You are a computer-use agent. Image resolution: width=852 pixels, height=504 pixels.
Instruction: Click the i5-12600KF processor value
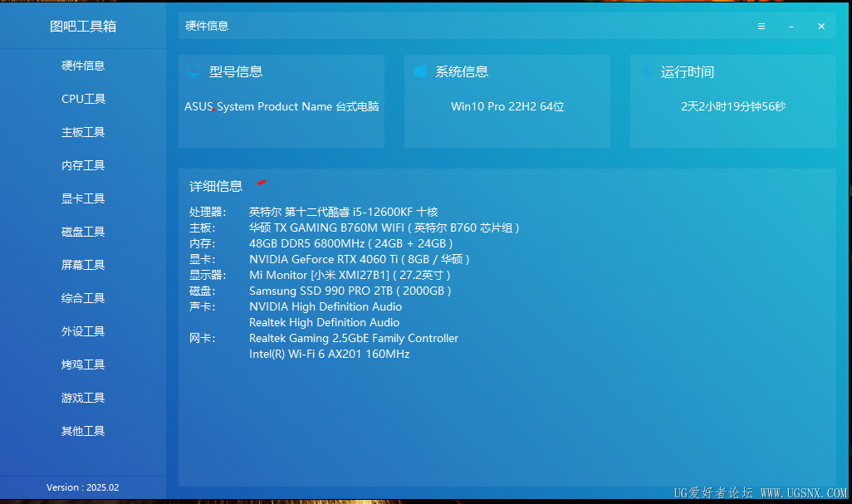click(344, 212)
